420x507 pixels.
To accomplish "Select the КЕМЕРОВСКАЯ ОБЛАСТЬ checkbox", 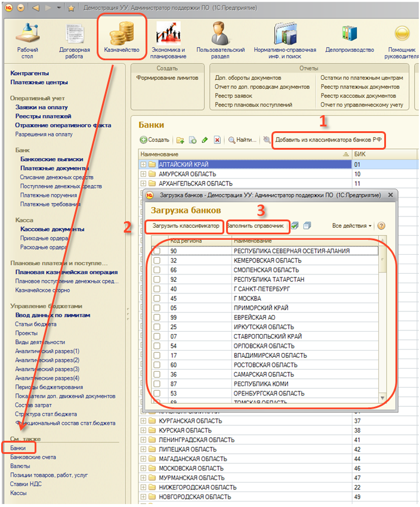I will (x=157, y=261).
